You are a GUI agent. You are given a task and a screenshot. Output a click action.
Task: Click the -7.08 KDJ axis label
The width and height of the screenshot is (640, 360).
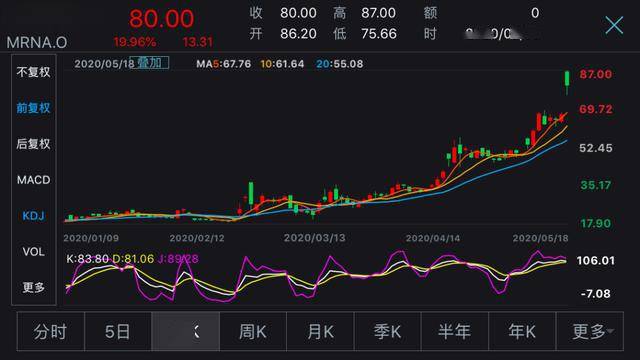coord(596,294)
